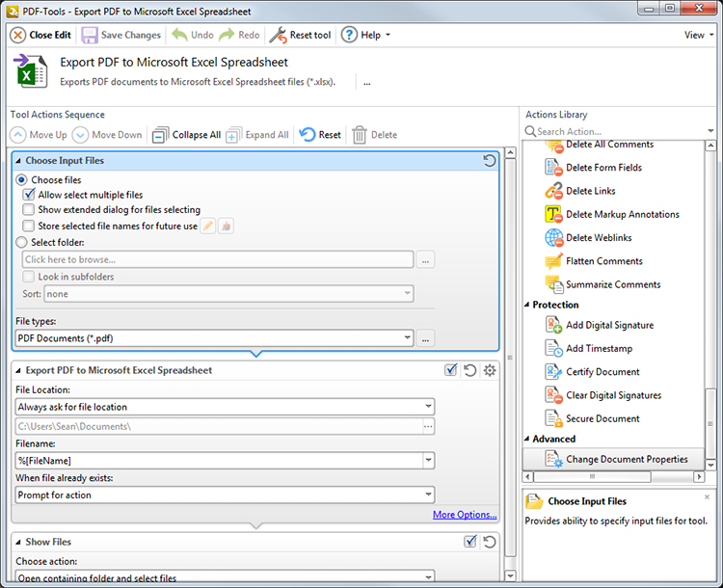Reset Choose Input Files action to defaults
The width and height of the screenshot is (723, 588).
[489, 160]
